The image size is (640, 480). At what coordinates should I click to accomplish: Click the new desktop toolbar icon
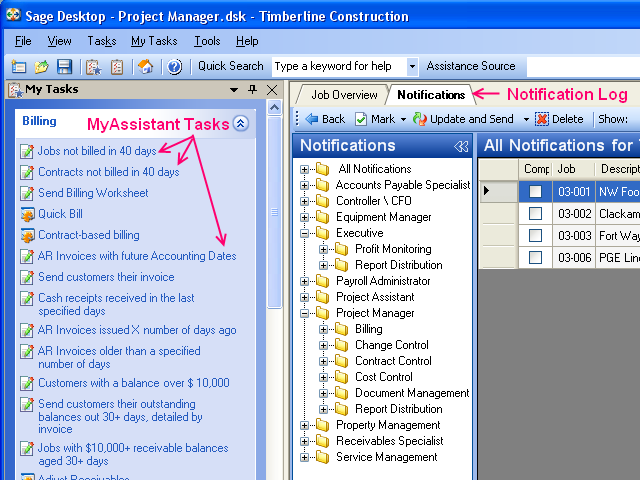point(18,66)
